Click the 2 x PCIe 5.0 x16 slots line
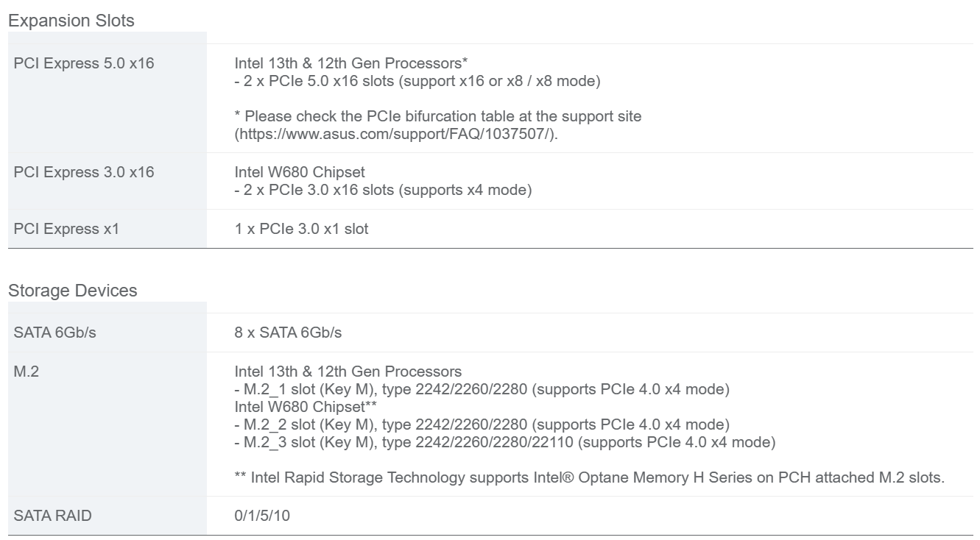980x540 pixels. [x=417, y=81]
